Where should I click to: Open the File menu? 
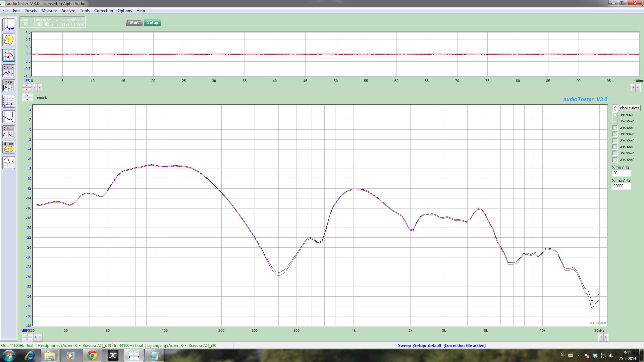5,11
